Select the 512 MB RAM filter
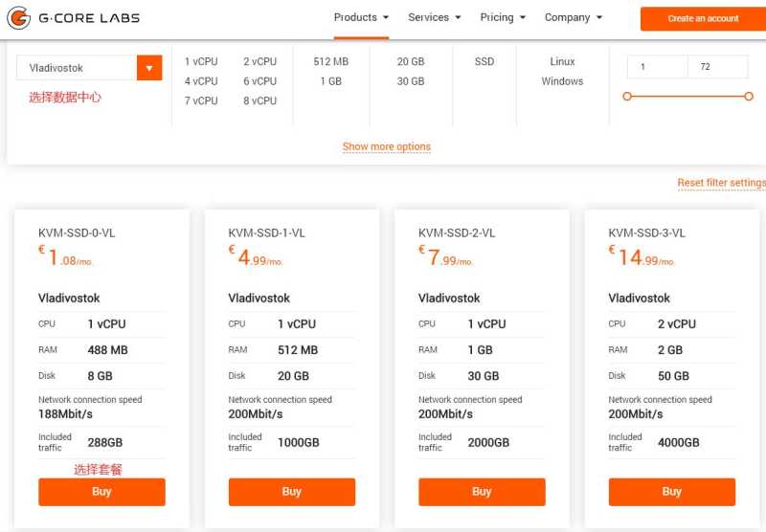The image size is (766, 532). [330, 61]
